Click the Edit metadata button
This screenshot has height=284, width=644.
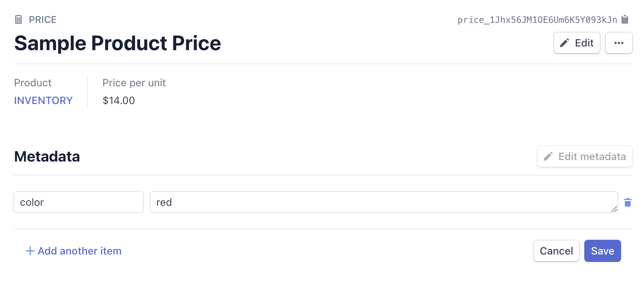[x=585, y=156]
